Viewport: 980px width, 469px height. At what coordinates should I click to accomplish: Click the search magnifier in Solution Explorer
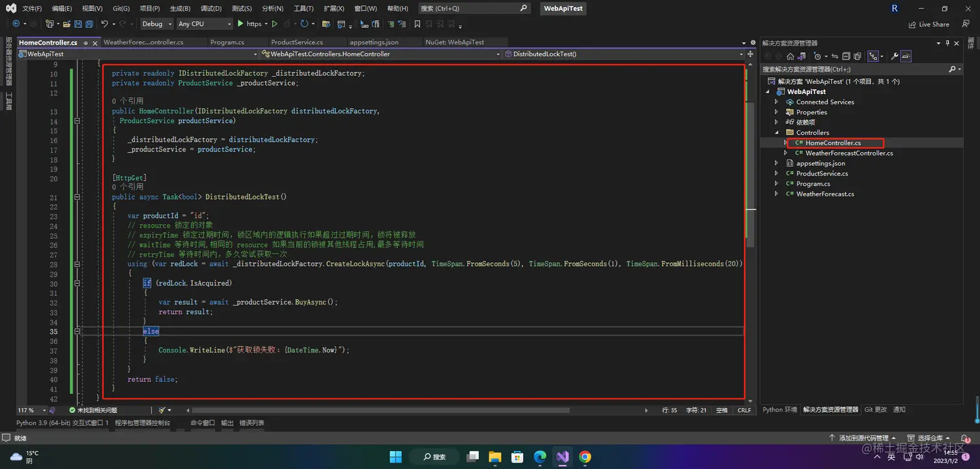pos(953,69)
